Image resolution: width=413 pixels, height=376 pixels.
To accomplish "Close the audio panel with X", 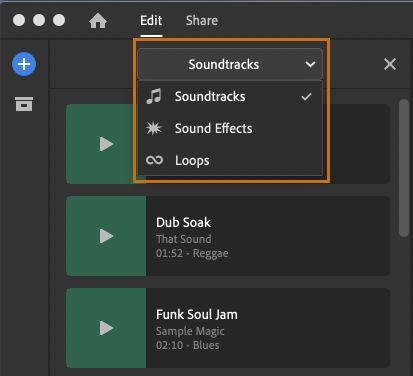I will click(390, 64).
